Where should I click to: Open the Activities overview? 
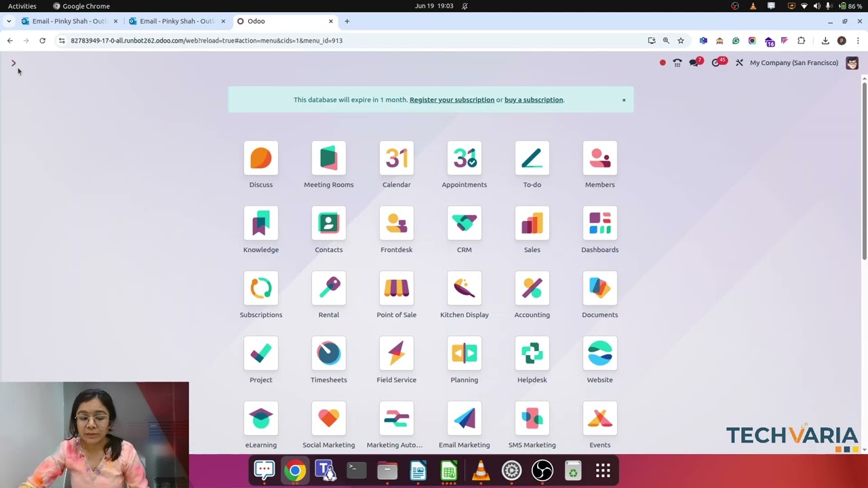pyautogui.click(x=22, y=6)
